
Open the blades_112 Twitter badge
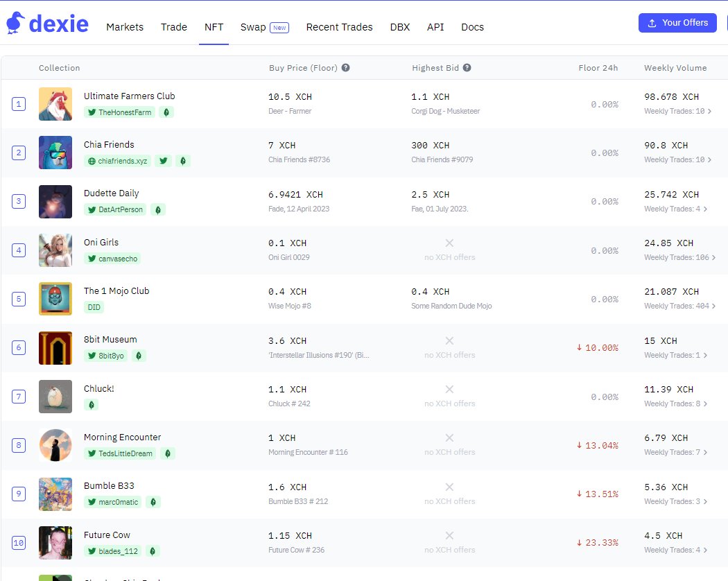113,550
